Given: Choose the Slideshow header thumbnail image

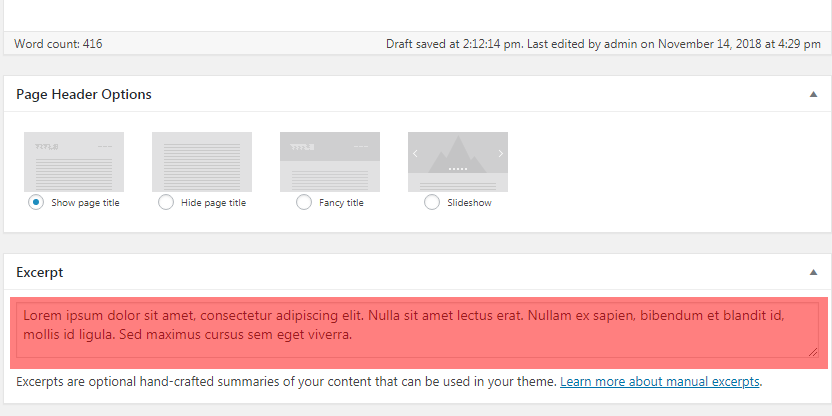Looking at the screenshot, I should click(x=458, y=162).
